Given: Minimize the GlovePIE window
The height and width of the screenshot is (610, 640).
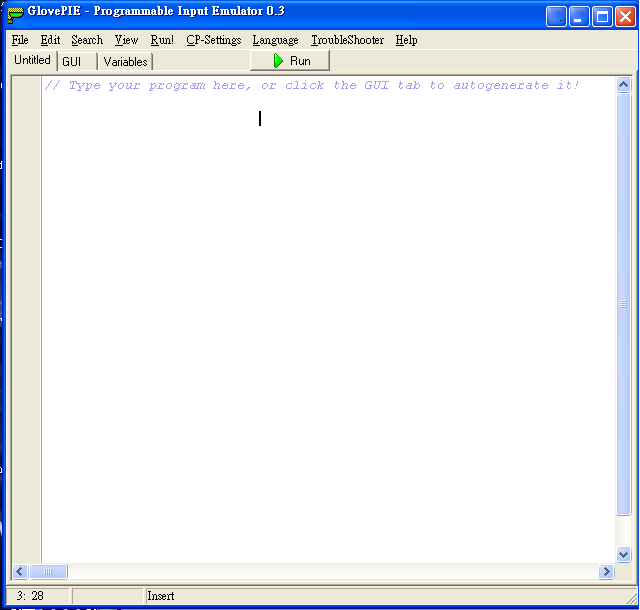Looking at the screenshot, I should click(x=579, y=17).
